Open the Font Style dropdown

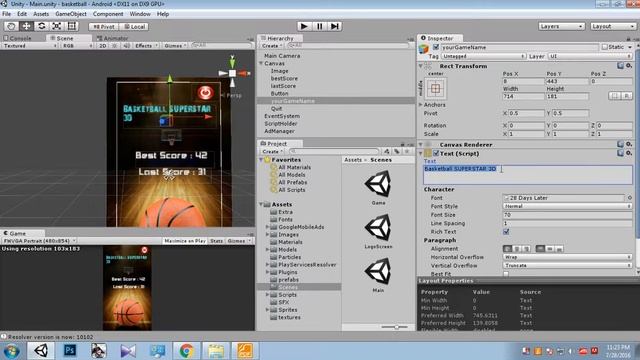[568, 206]
